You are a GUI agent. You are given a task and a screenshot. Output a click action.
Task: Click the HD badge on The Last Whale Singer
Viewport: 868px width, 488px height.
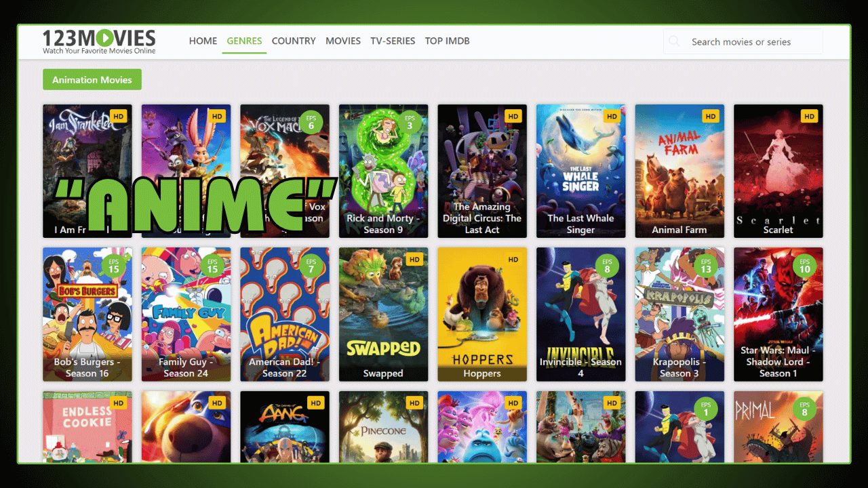coord(612,116)
